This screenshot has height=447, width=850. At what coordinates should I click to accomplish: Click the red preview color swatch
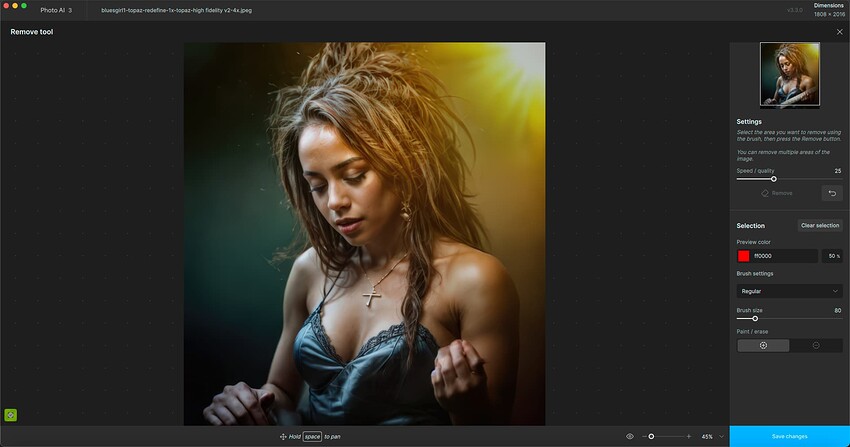(744, 256)
